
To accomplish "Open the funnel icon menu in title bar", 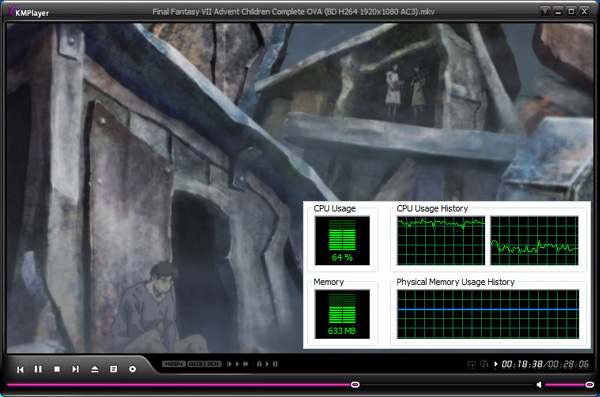I will click(x=545, y=11).
